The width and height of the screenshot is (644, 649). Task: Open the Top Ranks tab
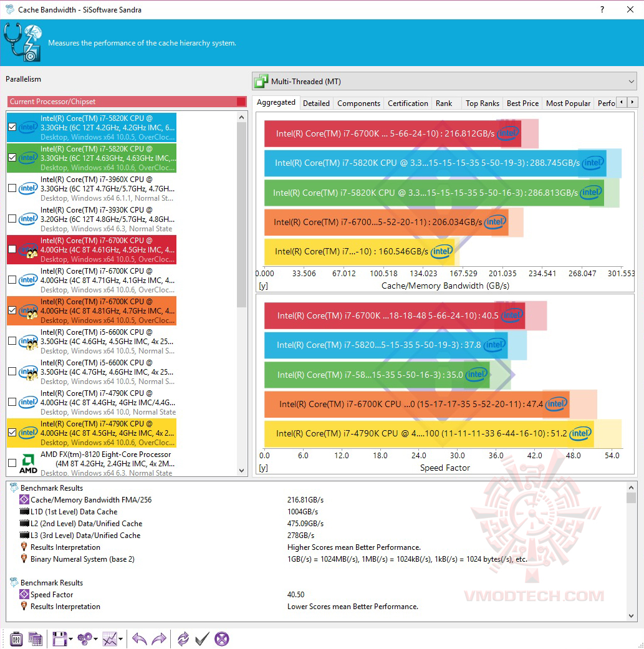click(482, 103)
